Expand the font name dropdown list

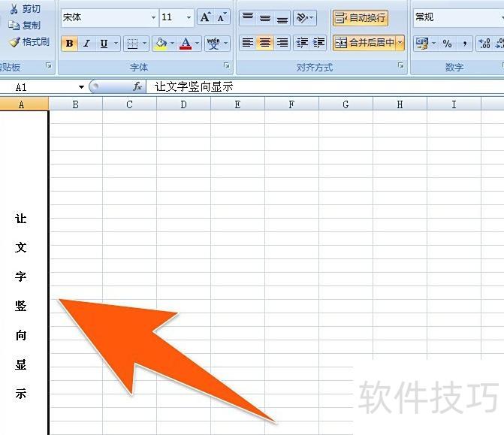click(x=154, y=17)
